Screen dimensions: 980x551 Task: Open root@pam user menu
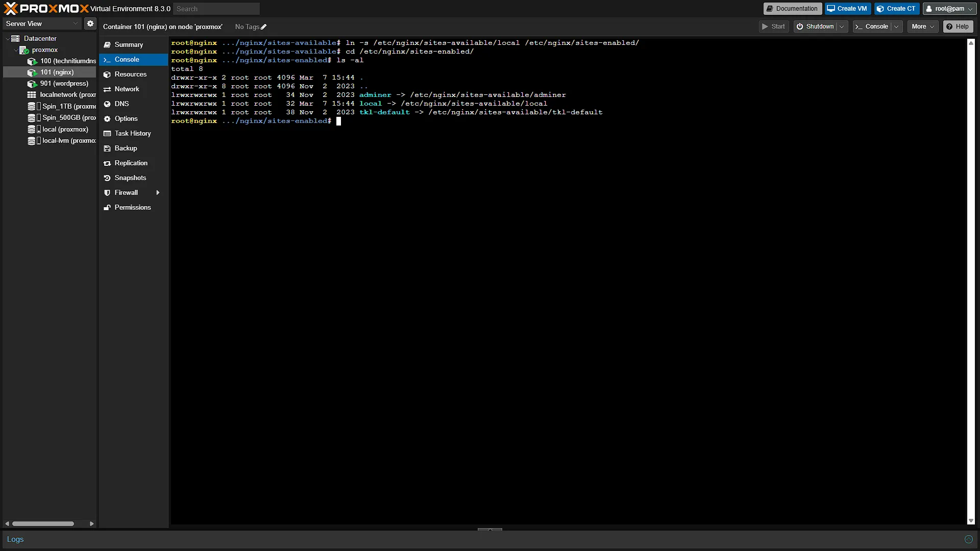[x=949, y=9]
